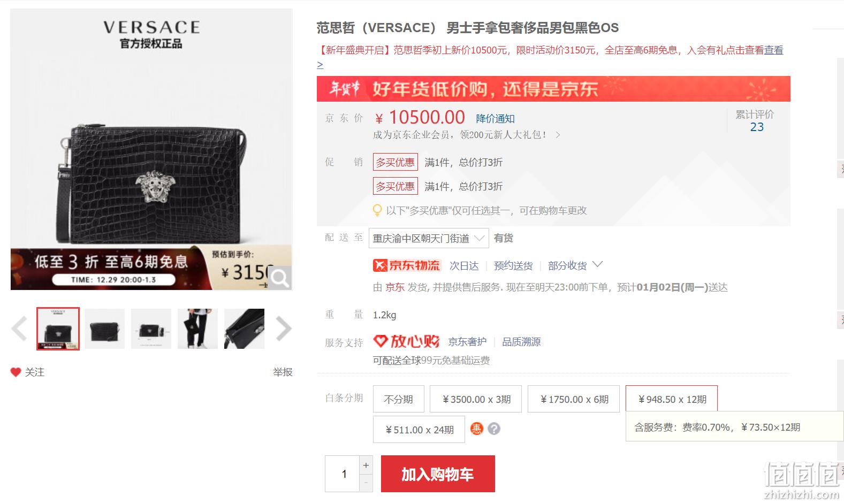Increase quantity with plus stepper
This screenshot has height=504, width=844.
pyautogui.click(x=366, y=465)
